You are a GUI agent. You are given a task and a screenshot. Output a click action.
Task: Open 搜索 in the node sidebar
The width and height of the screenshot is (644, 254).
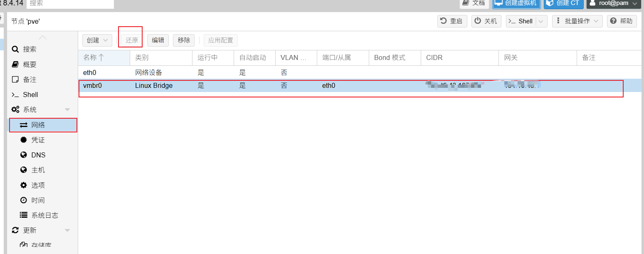click(30, 49)
